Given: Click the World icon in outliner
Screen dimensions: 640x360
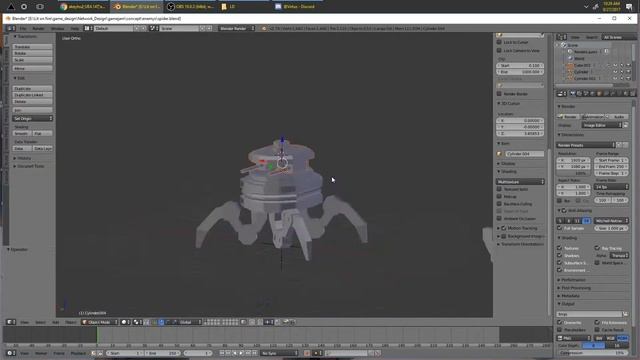Looking at the screenshot, I should coord(570,58).
